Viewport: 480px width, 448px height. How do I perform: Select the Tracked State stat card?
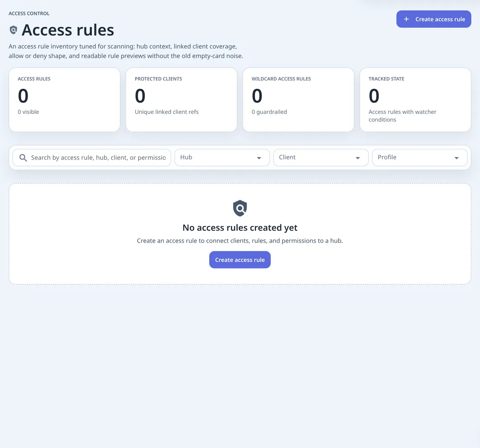coord(415,100)
